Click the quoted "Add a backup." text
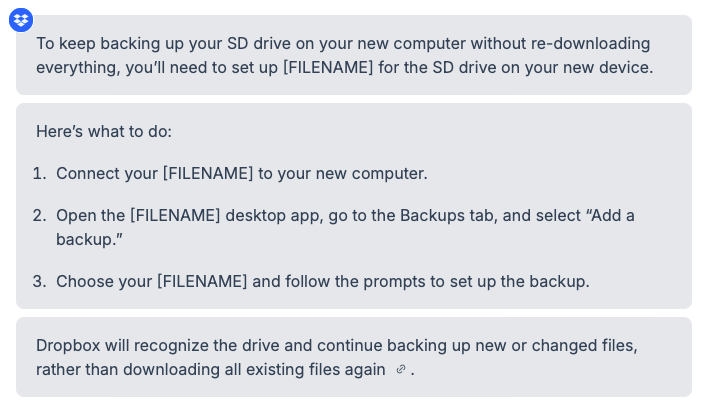This screenshot has height=408, width=708. point(600,215)
